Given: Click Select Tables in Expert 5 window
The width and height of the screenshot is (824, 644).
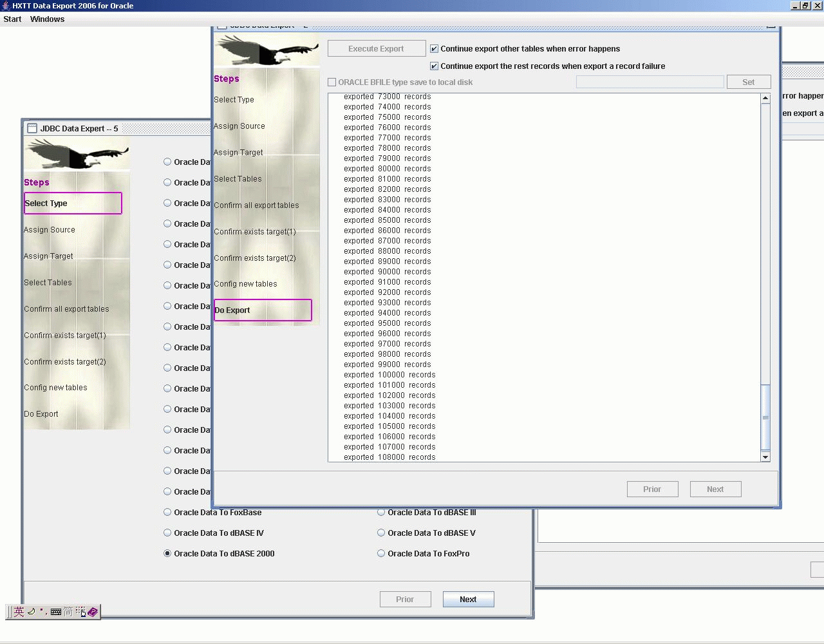Looking at the screenshot, I should tap(48, 283).
